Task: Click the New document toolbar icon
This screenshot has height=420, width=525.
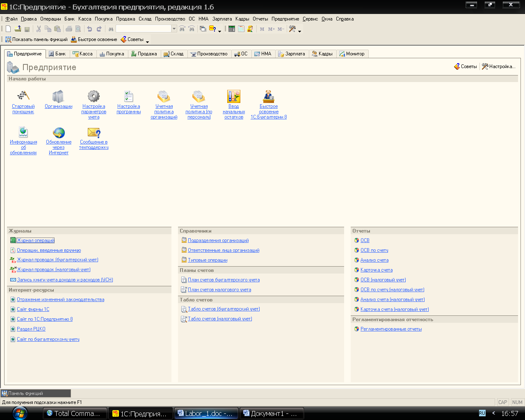Action: coord(8,29)
